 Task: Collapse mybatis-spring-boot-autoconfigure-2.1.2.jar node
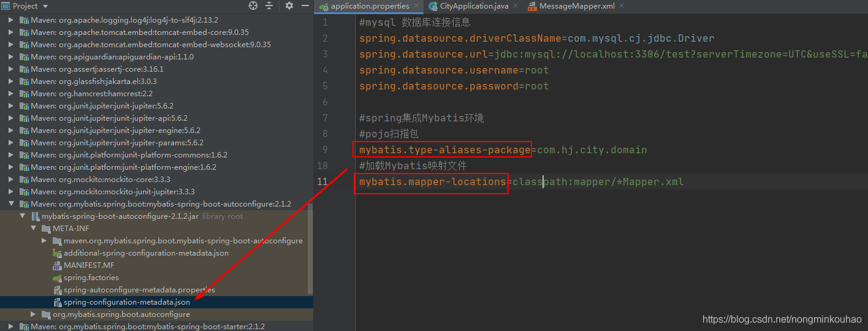[22, 216]
